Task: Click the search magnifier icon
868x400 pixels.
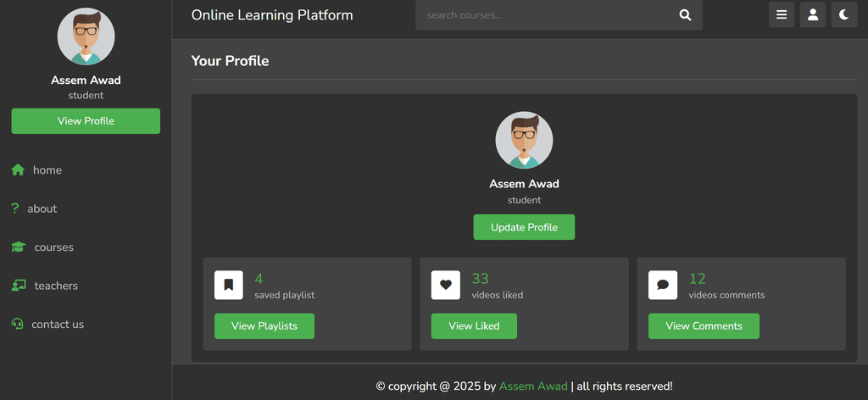Action: point(685,15)
